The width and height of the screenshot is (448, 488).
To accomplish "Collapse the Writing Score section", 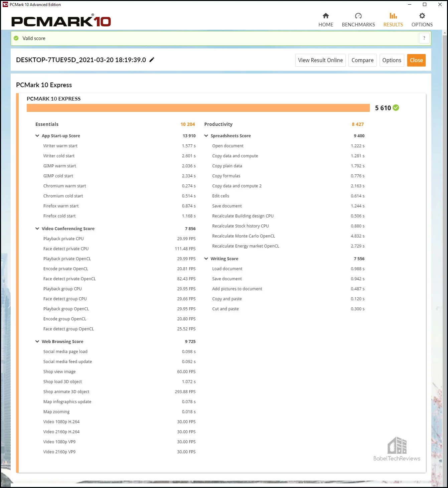I will click(x=206, y=259).
